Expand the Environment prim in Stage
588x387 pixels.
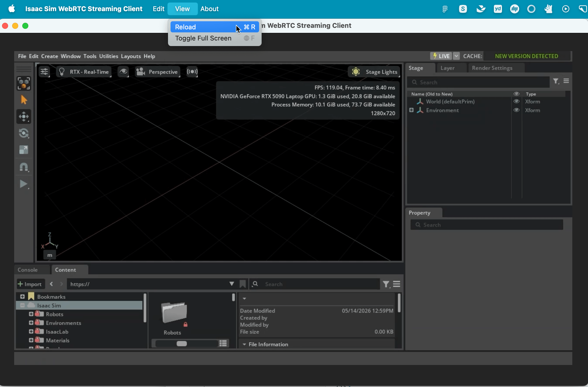[x=411, y=110]
